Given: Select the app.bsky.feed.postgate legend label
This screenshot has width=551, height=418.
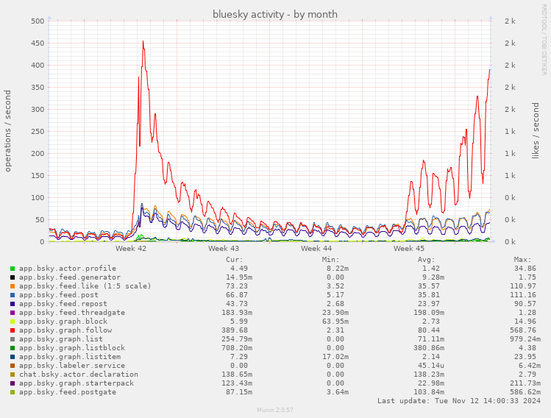Looking at the screenshot, I should 67,392.
